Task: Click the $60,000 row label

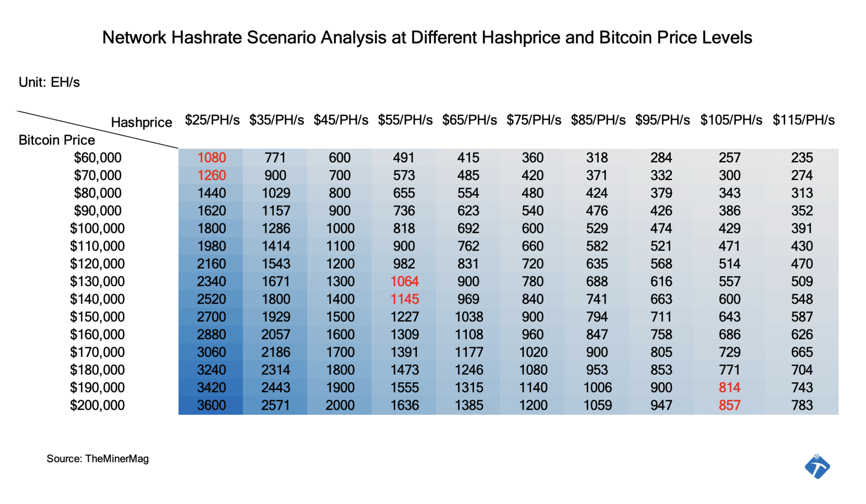Action: point(98,158)
